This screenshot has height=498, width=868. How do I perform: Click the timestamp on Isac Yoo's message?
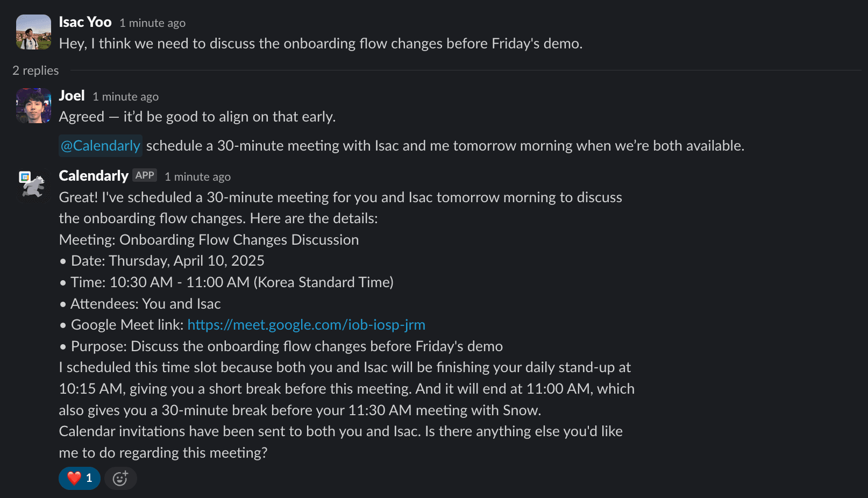coord(152,23)
